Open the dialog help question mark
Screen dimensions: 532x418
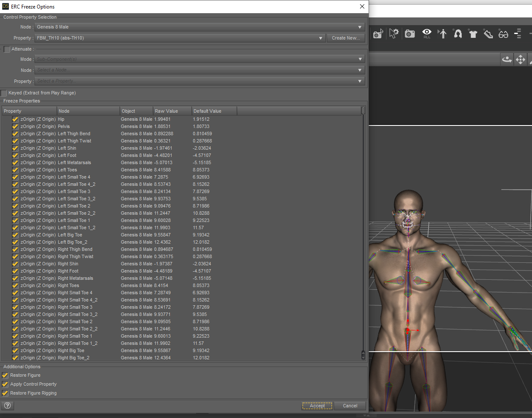coord(7,406)
